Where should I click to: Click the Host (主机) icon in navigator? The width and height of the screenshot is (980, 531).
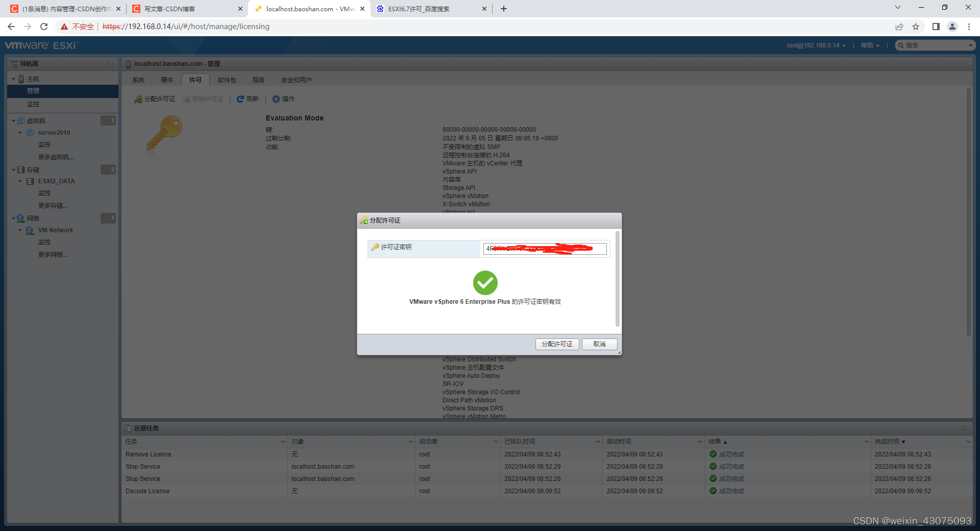click(x=21, y=79)
